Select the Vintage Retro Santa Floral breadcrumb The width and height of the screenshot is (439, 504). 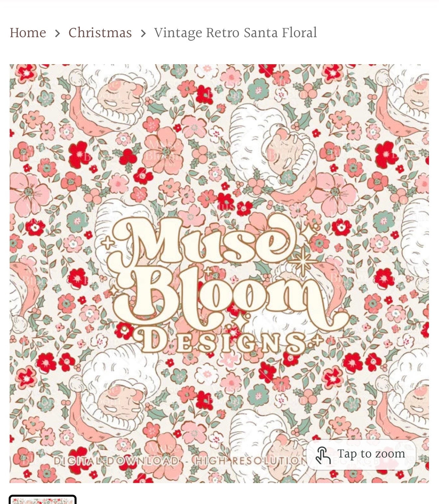[x=235, y=33]
